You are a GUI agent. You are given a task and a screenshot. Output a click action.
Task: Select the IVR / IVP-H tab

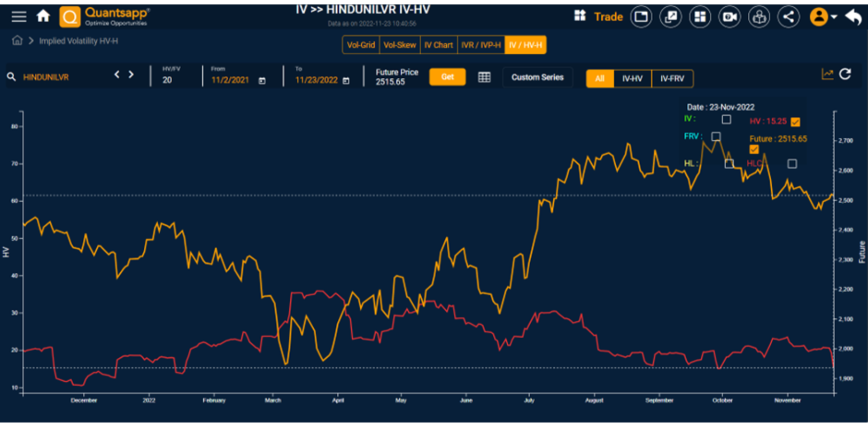[481, 45]
